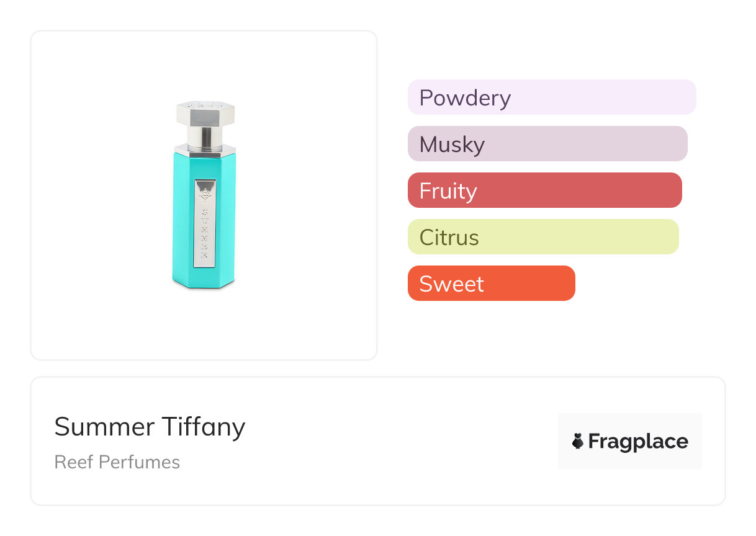Click the engraved top face of the cap
Screen dimensions: 756x536
(205, 105)
